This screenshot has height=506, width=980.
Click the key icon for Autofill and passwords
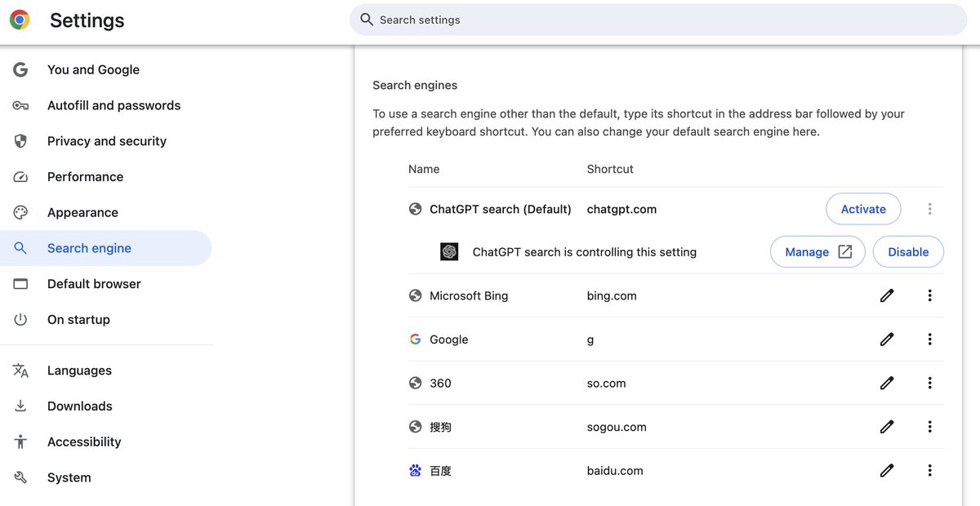point(20,105)
